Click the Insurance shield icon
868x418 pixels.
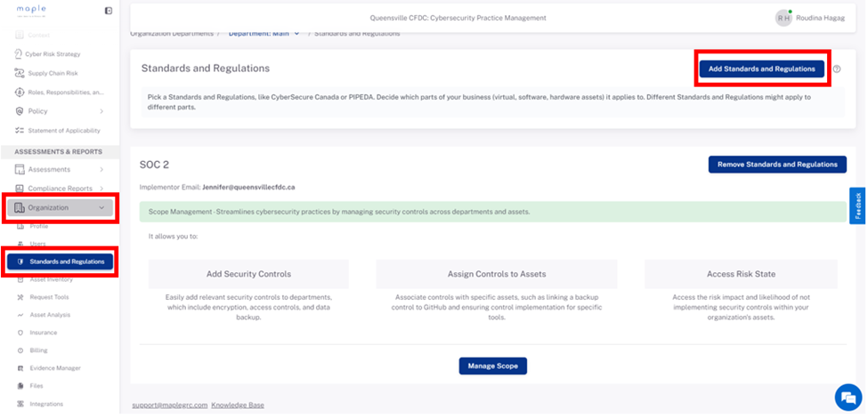(20, 333)
